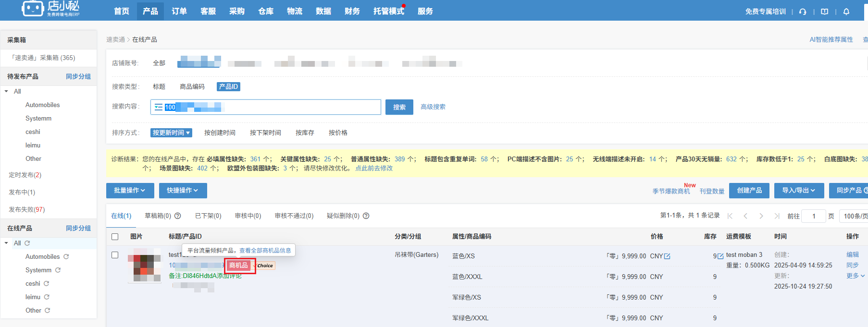Click the batch input icon in search box
This screenshot has height=327, width=868.
click(158, 107)
